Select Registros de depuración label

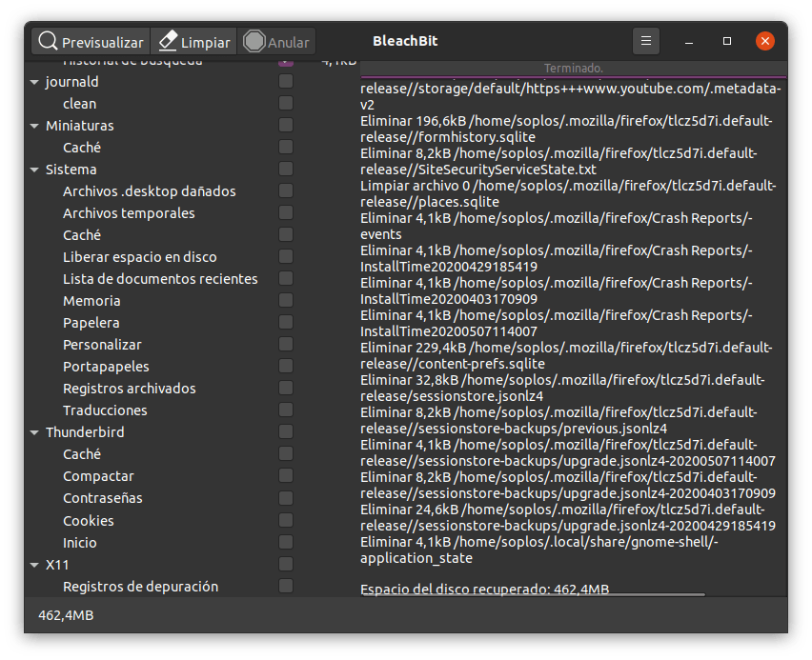click(140, 587)
